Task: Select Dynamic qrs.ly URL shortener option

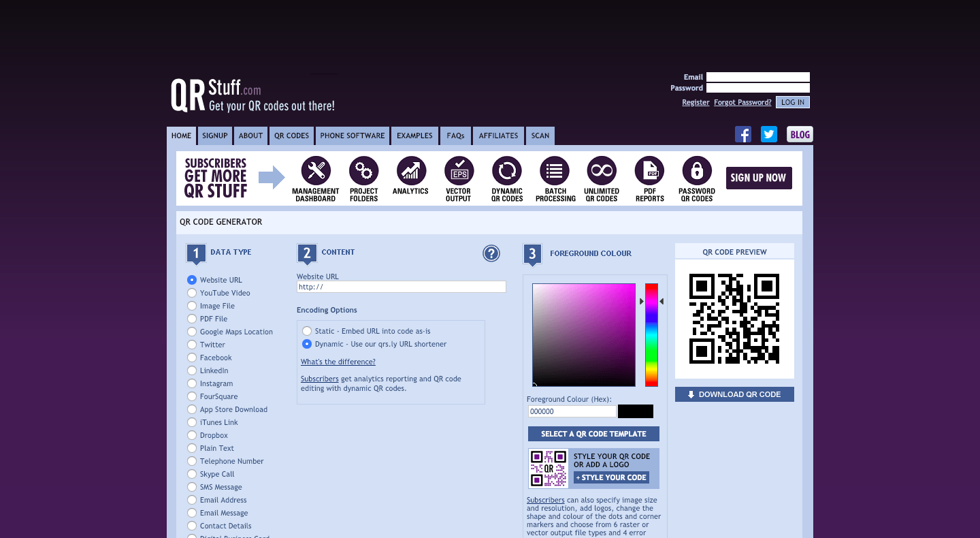Action: (x=307, y=344)
